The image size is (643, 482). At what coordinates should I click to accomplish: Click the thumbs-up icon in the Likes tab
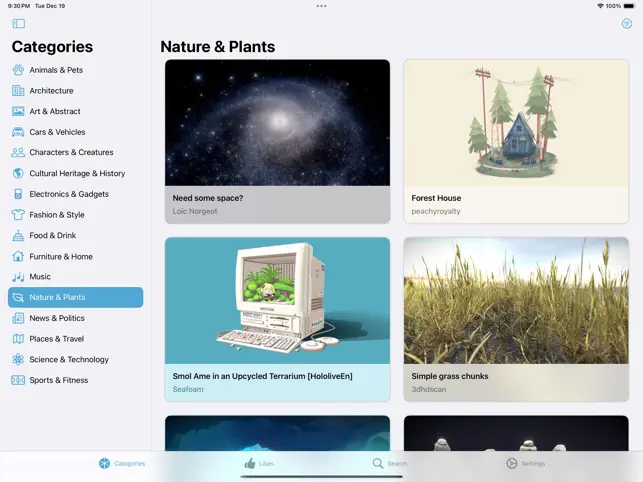(x=250, y=464)
